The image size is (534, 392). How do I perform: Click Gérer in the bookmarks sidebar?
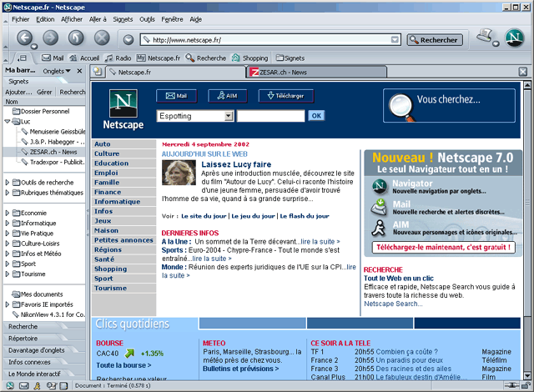44,92
